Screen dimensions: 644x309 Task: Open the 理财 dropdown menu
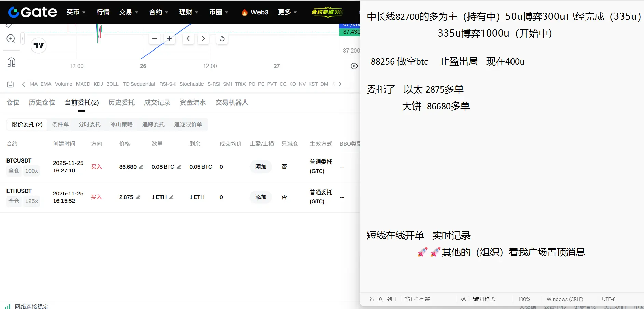(x=188, y=12)
